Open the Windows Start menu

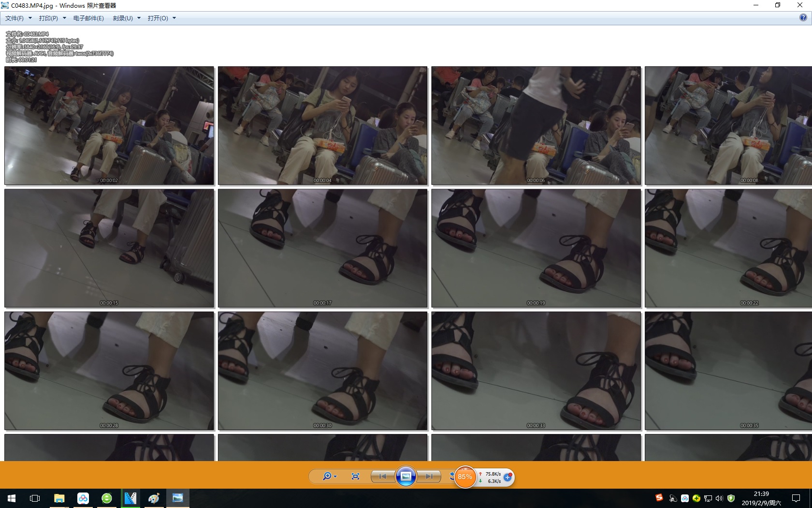(12, 498)
